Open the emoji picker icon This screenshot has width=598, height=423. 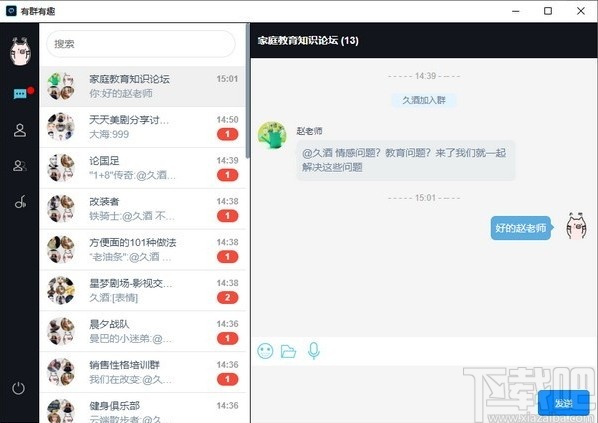pyautogui.click(x=265, y=351)
